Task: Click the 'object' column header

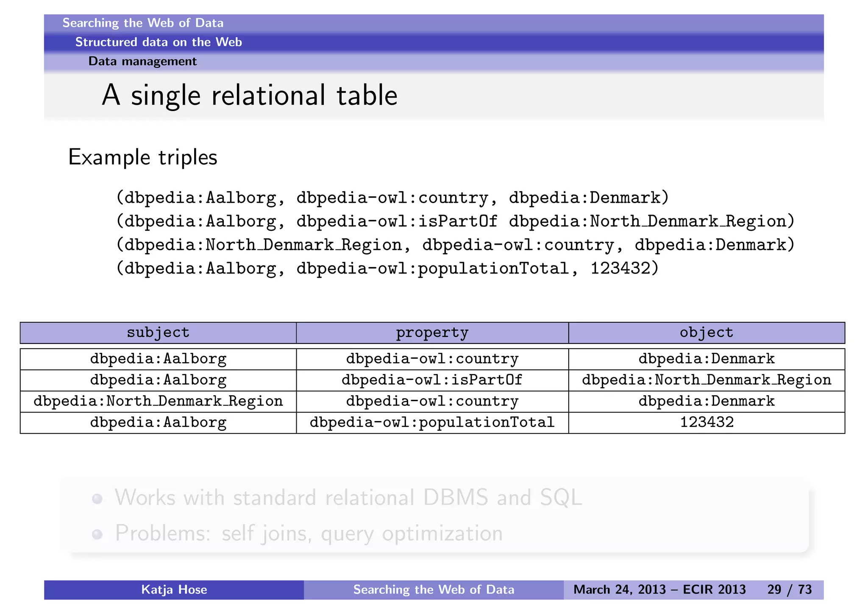Action: [x=707, y=333]
